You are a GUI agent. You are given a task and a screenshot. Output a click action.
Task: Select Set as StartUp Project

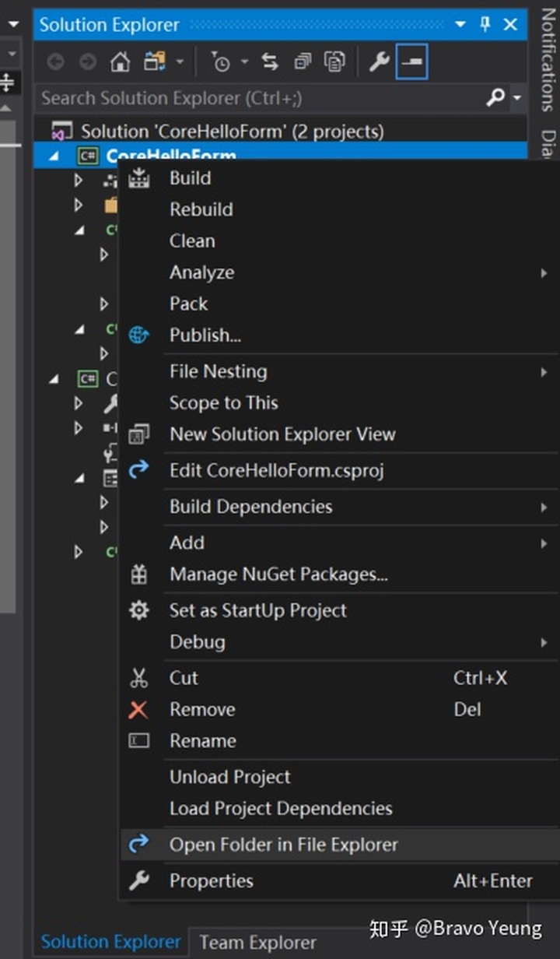338,610
